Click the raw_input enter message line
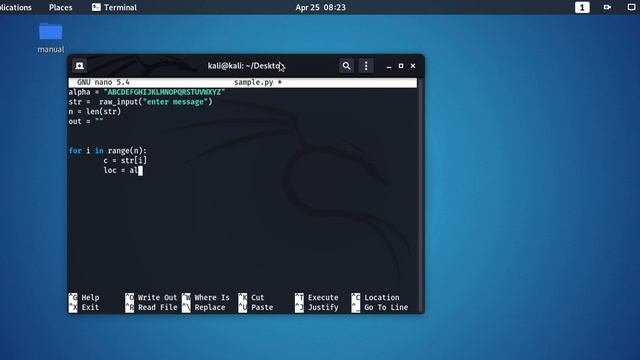The height and width of the screenshot is (360, 640). pyautogui.click(x=141, y=102)
